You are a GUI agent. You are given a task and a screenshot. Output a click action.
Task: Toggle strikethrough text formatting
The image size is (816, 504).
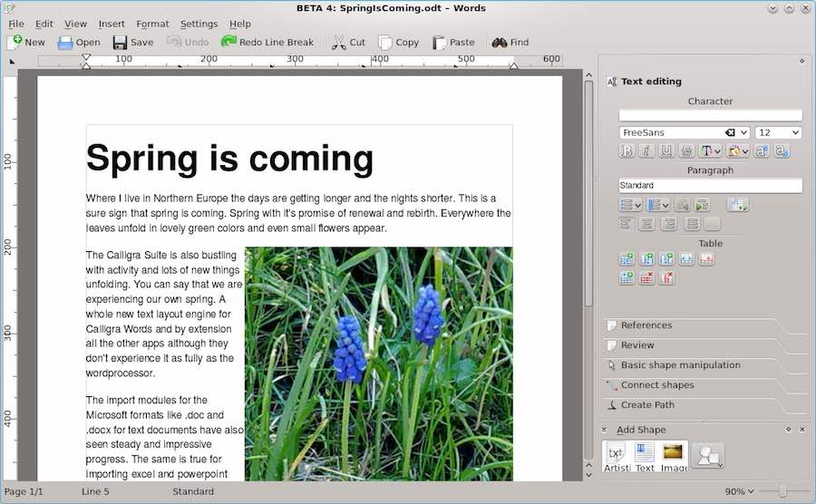[x=686, y=151]
